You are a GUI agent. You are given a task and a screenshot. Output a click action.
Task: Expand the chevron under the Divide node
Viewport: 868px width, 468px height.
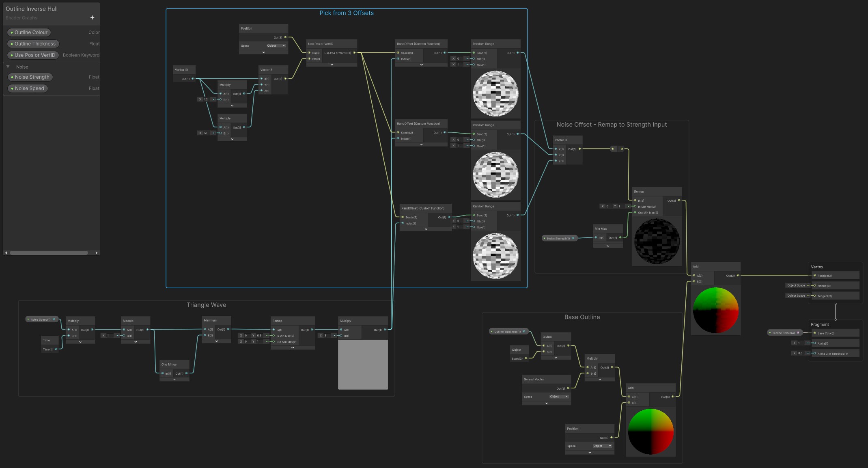coord(556,358)
